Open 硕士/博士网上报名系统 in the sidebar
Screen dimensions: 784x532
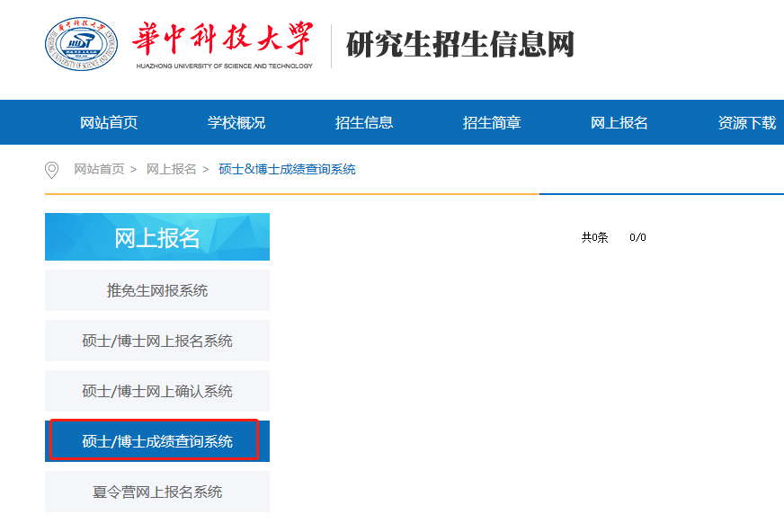coord(157,341)
